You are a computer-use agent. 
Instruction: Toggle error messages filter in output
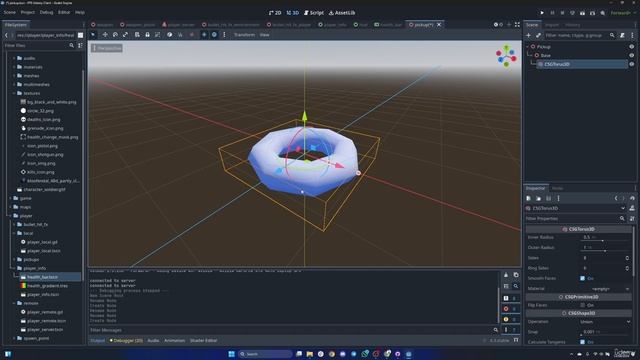[510, 309]
